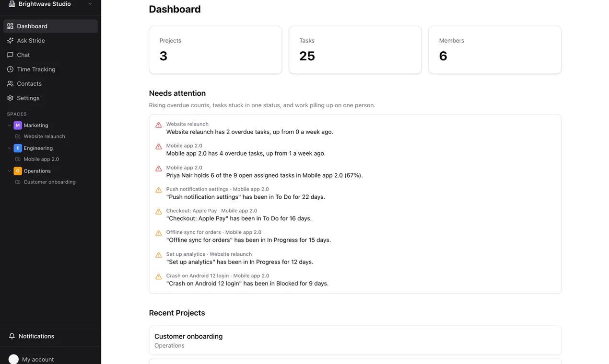Click the Settings gear icon
The width and height of the screenshot is (609, 364).
[x=10, y=98]
